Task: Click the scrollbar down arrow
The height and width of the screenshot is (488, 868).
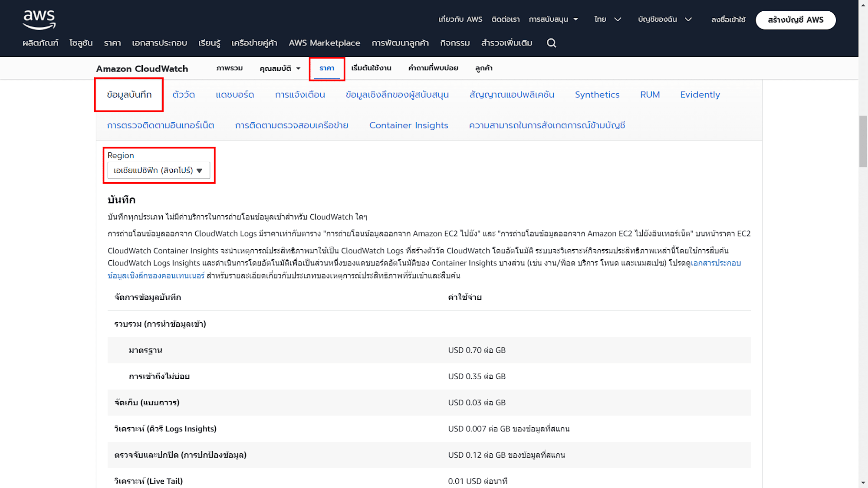Action: (x=863, y=483)
